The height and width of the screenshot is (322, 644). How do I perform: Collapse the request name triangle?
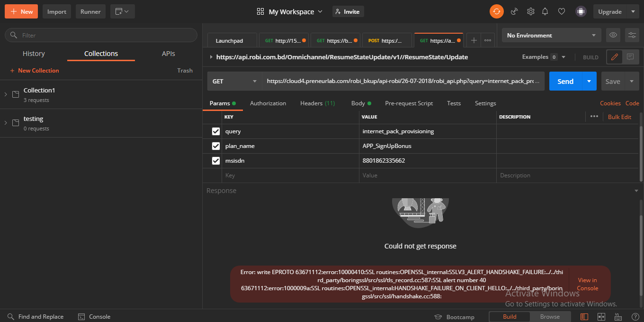tap(211, 57)
